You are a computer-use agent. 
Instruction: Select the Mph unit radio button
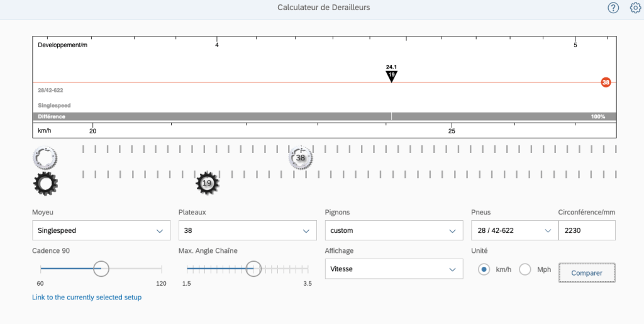pyautogui.click(x=525, y=269)
